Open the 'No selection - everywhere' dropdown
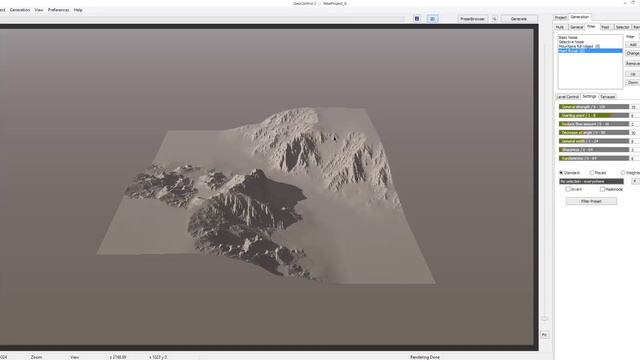This screenshot has height=360, width=640. point(591,181)
